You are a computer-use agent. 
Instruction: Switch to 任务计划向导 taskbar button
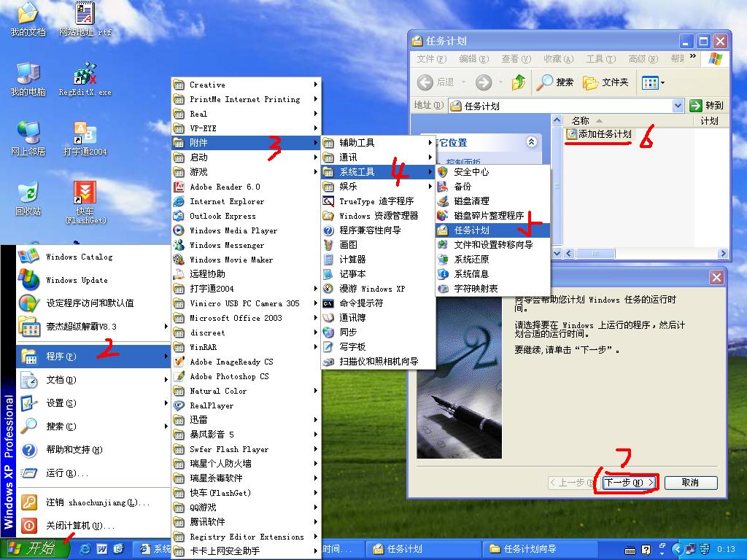click(541, 549)
